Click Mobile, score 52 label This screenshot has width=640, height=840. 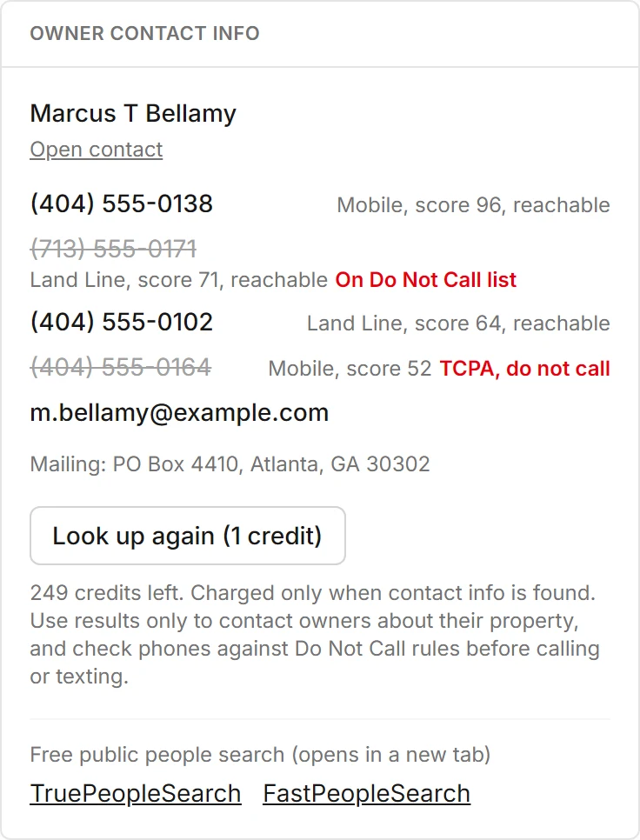(x=350, y=369)
